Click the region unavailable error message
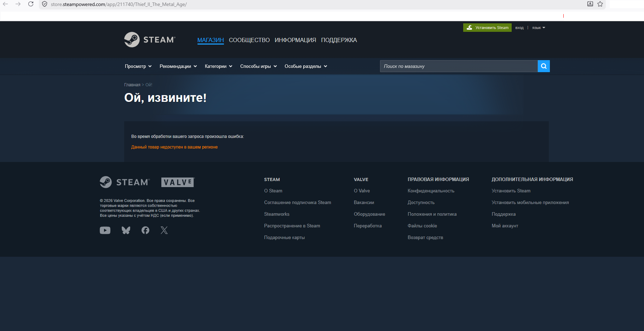 click(174, 147)
